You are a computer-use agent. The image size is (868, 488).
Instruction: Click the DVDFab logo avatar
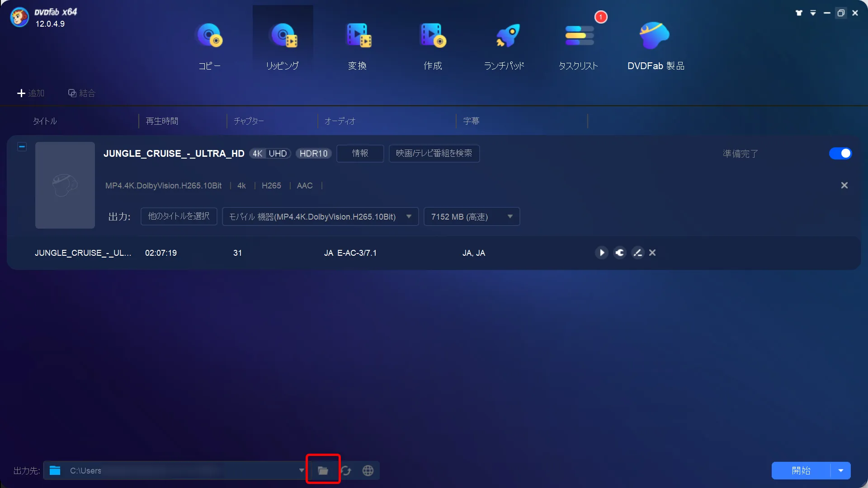[x=19, y=18]
